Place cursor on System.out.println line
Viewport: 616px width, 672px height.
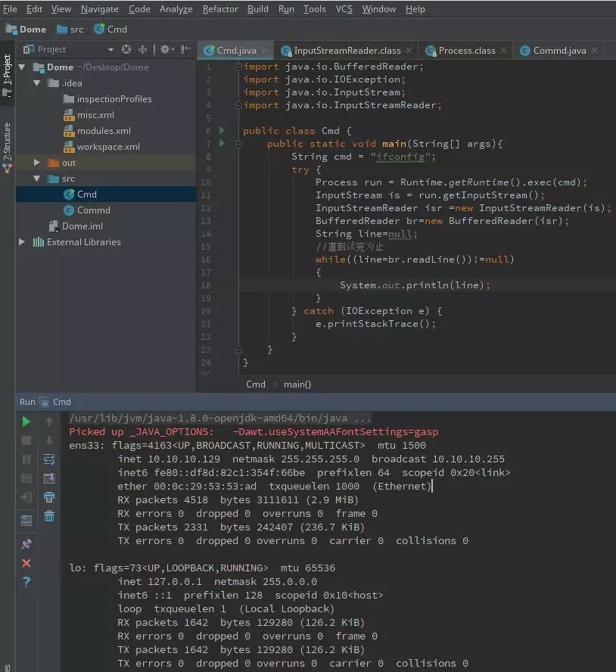415,285
